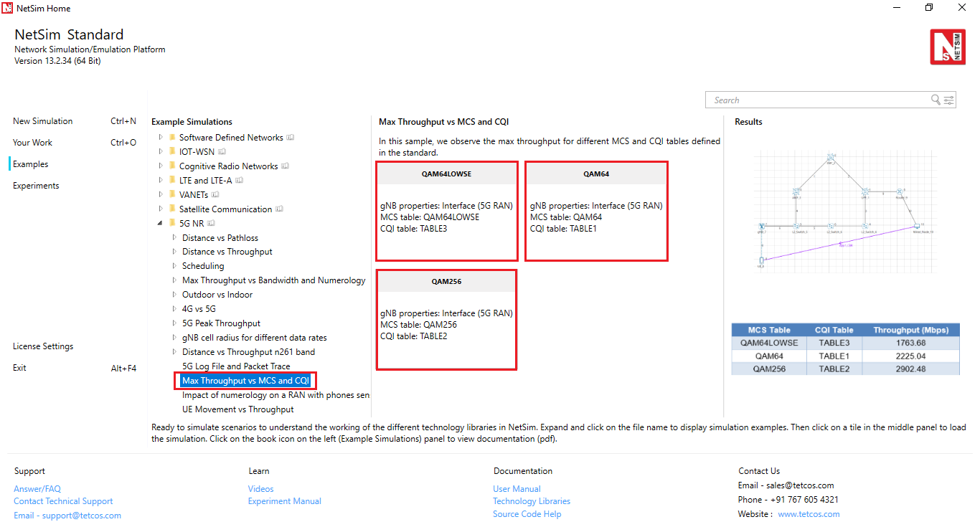Viewport: 980px width, 522px height.
Task: Click the Satellite Communication folder icon
Action: point(171,209)
